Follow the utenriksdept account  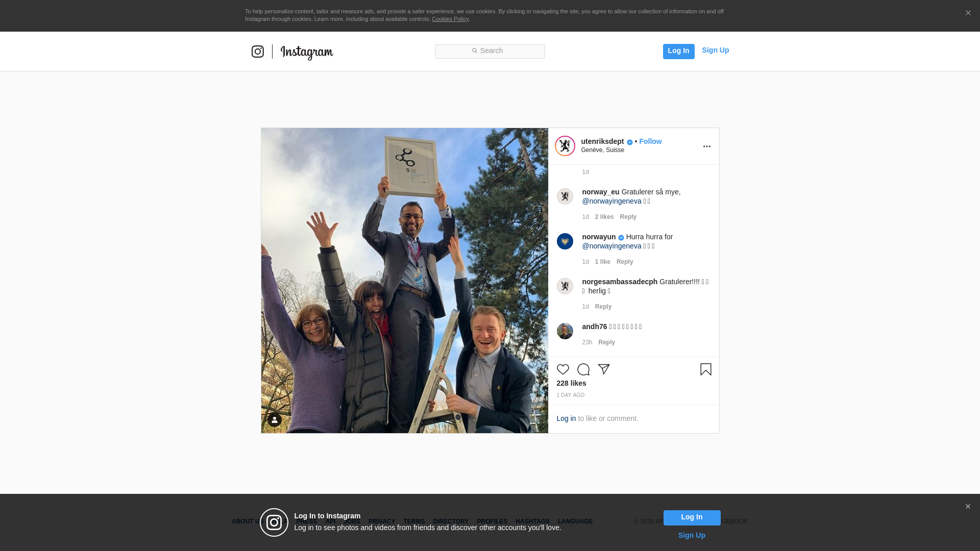tap(650, 141)
